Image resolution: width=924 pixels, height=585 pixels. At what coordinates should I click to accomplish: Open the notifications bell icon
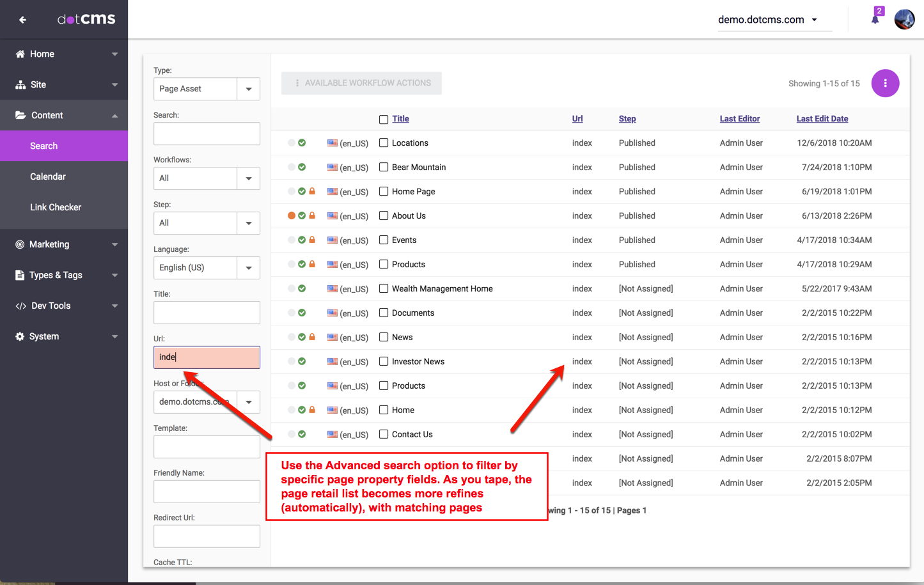point(875,19)
